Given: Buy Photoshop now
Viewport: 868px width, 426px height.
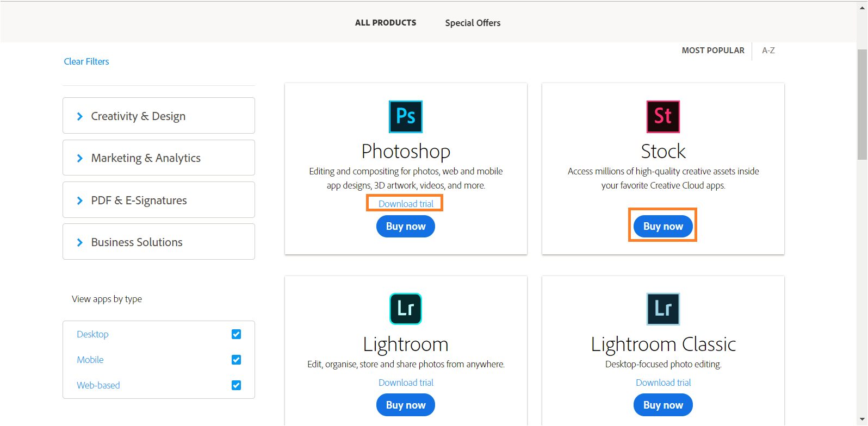Looking at the screenshot, I should click(406, 227).
